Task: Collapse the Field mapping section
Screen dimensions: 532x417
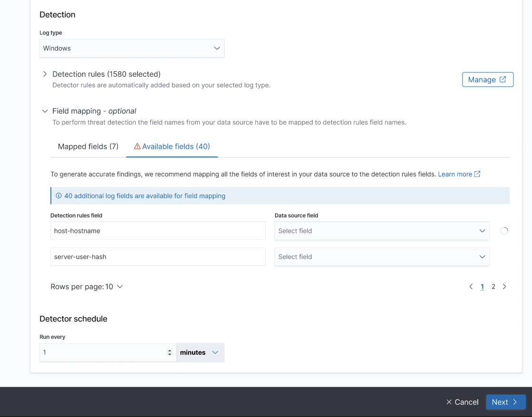Action: 44,110
